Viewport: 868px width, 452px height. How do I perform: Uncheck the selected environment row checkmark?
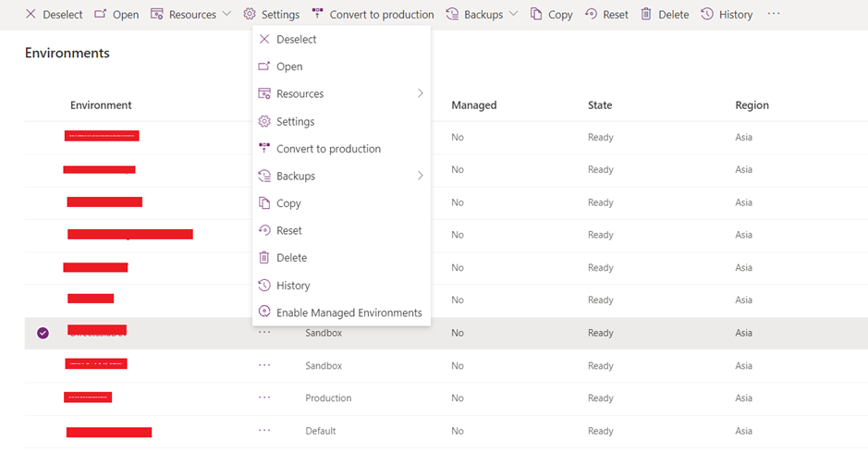tap(43, 333)
